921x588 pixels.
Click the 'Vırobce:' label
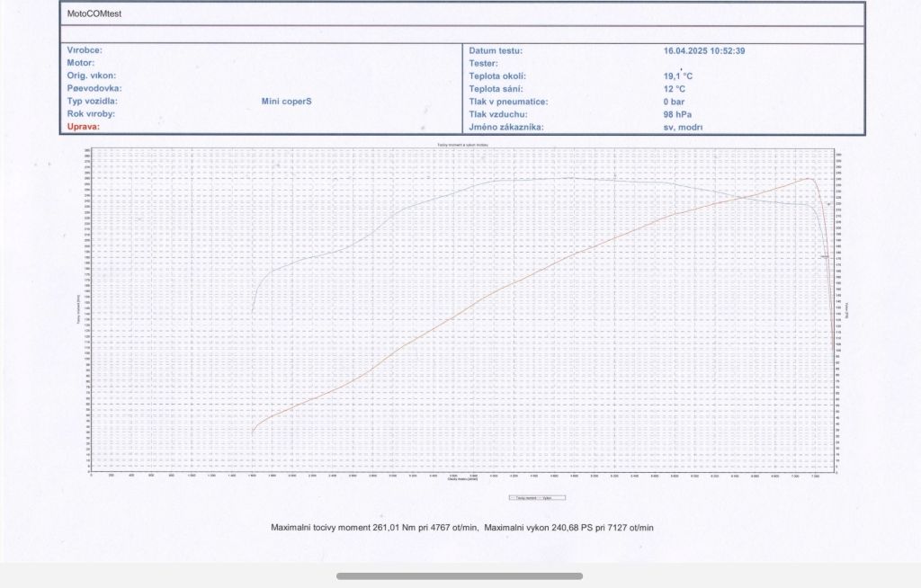[85, 51]
